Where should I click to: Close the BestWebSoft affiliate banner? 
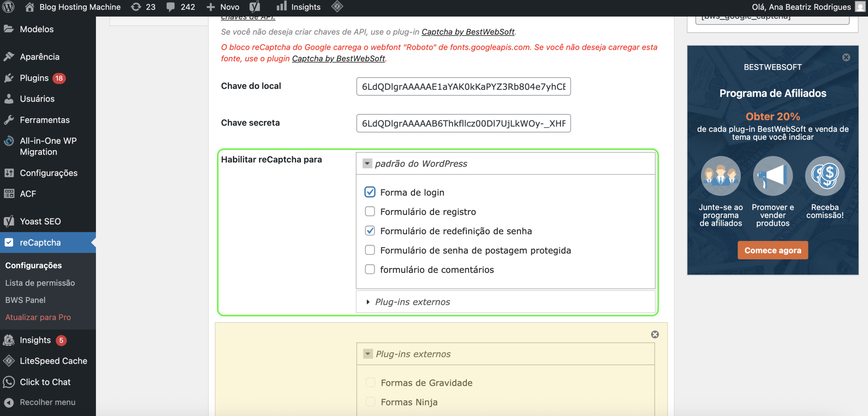click(846, 57)
